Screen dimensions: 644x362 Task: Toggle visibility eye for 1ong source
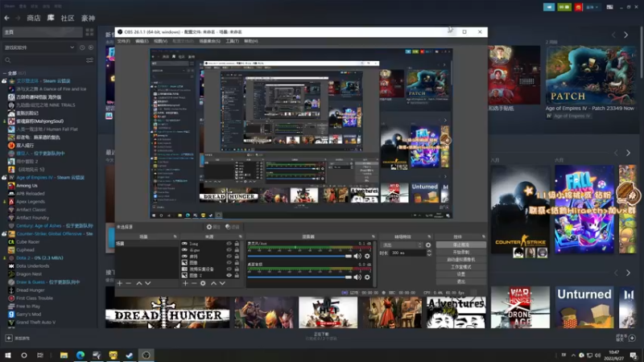229,244
